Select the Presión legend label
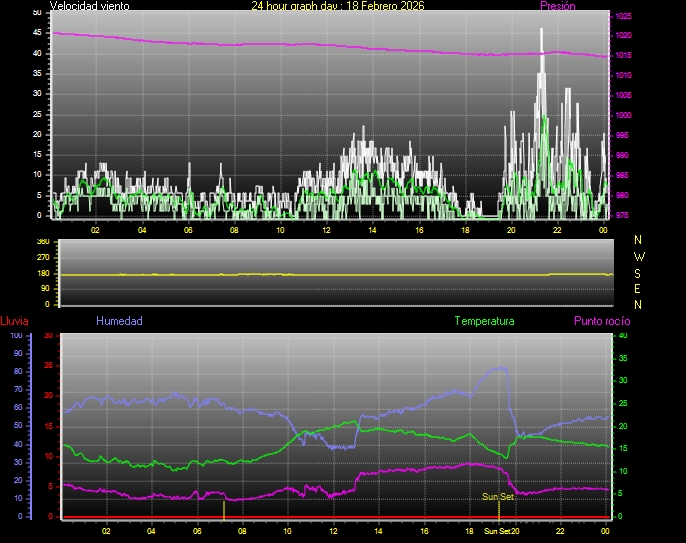This screenshot has height=543, width=686. point(557,6)
